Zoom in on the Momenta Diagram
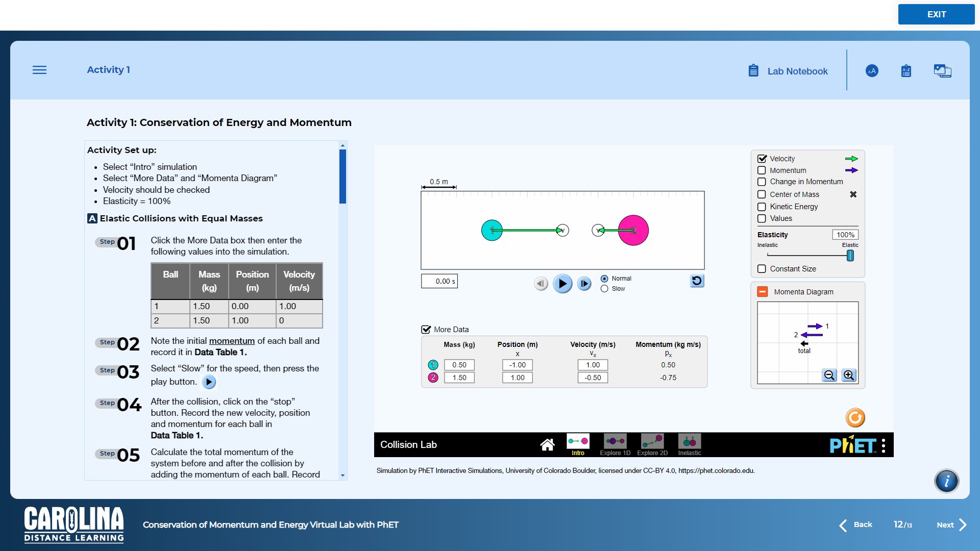 [x=848, y=375]
